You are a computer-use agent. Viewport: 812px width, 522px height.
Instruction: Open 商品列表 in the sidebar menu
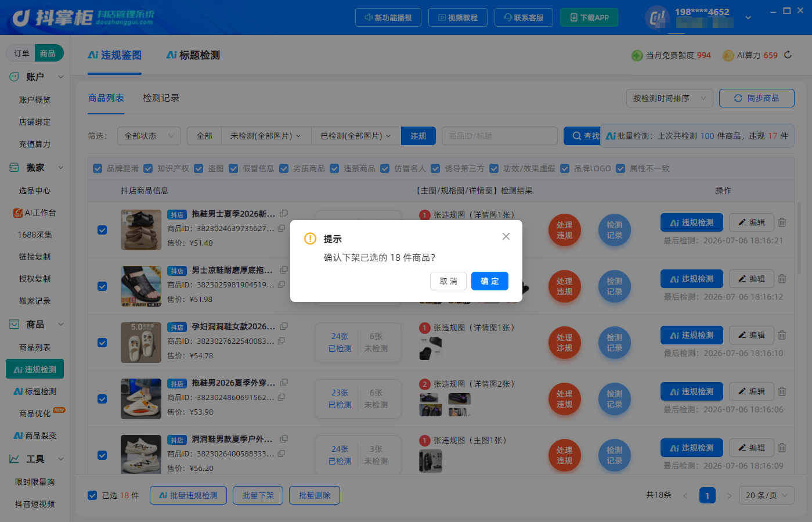(x=35, y=347)
